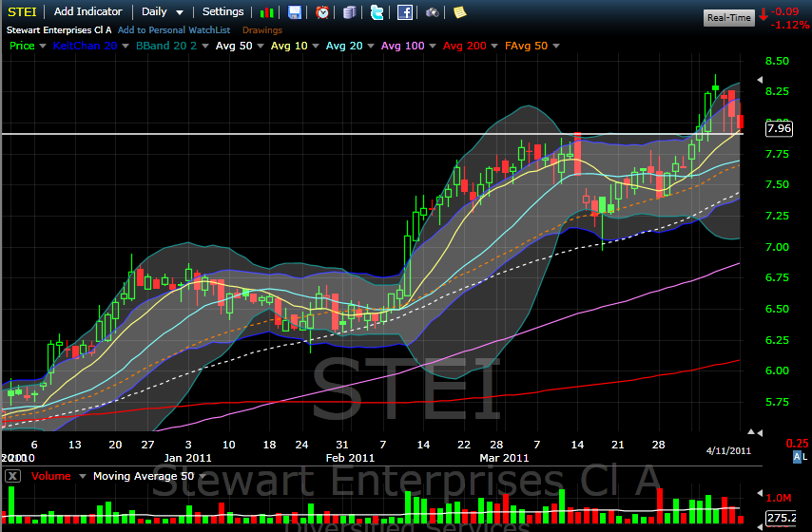Click the Price indicator label
This screenshot has height=532, width=812.
point(22,46)
